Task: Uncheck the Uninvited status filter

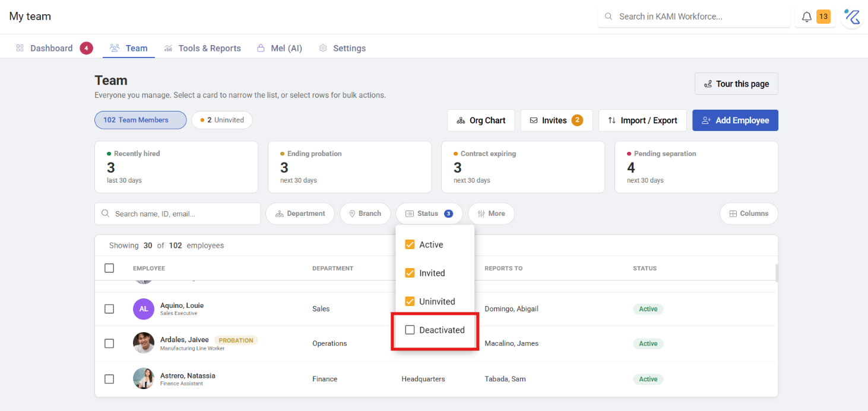Action: click(410, 301)
